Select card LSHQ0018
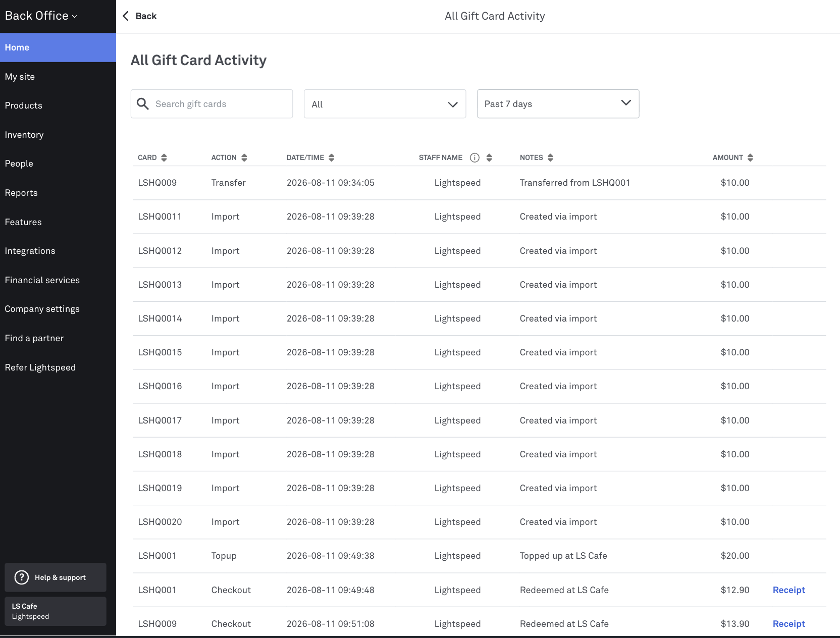 (x=160, y=454)
